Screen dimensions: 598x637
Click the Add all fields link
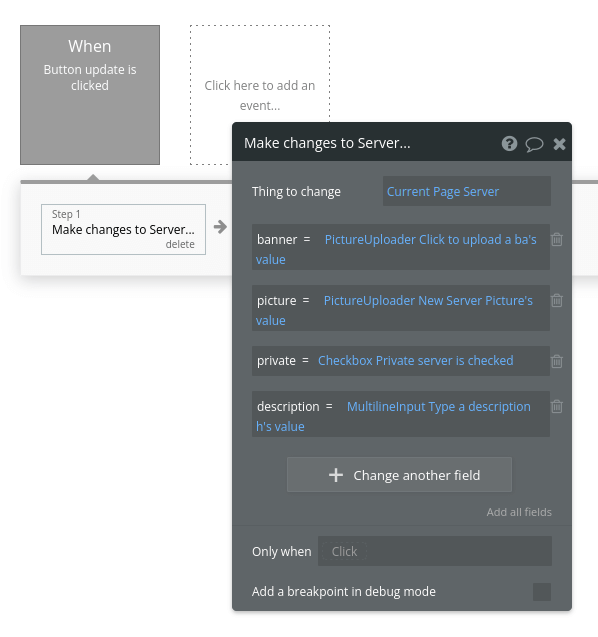[x=519, y=512]
